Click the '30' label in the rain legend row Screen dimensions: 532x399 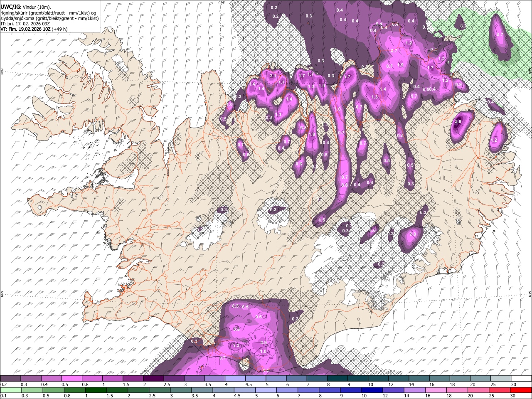pos(512,396)
